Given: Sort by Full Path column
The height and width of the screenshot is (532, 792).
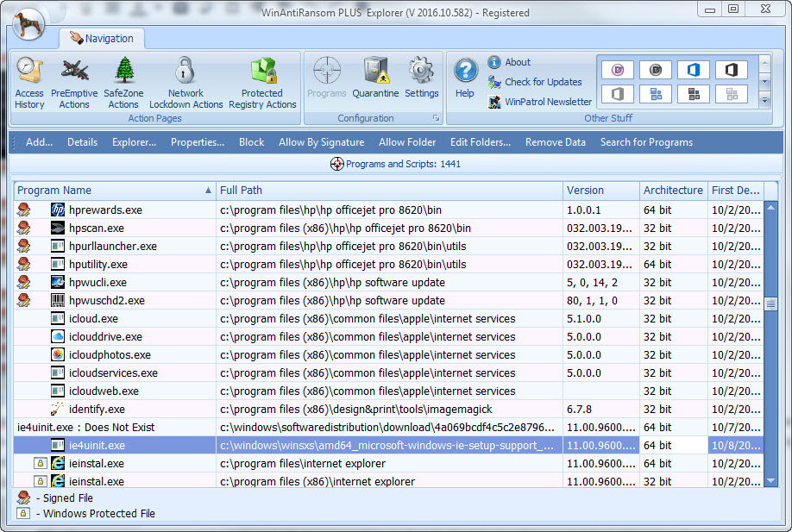Looking at the screenshot, I should [x=389, y=191].
